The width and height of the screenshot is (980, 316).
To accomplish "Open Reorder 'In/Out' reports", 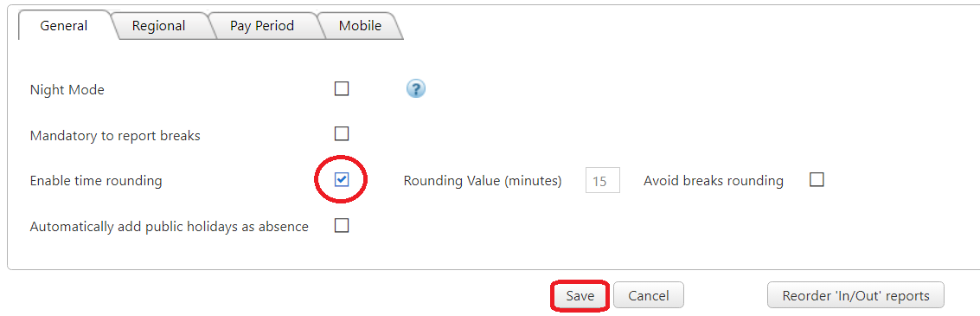I will [x=855, y=295].
